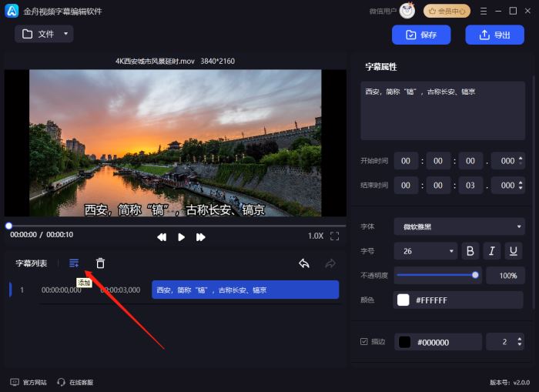The width and height of the screenshot is (539, 392).
Task: Click the start time minutes field
Action: coord(438,161)
